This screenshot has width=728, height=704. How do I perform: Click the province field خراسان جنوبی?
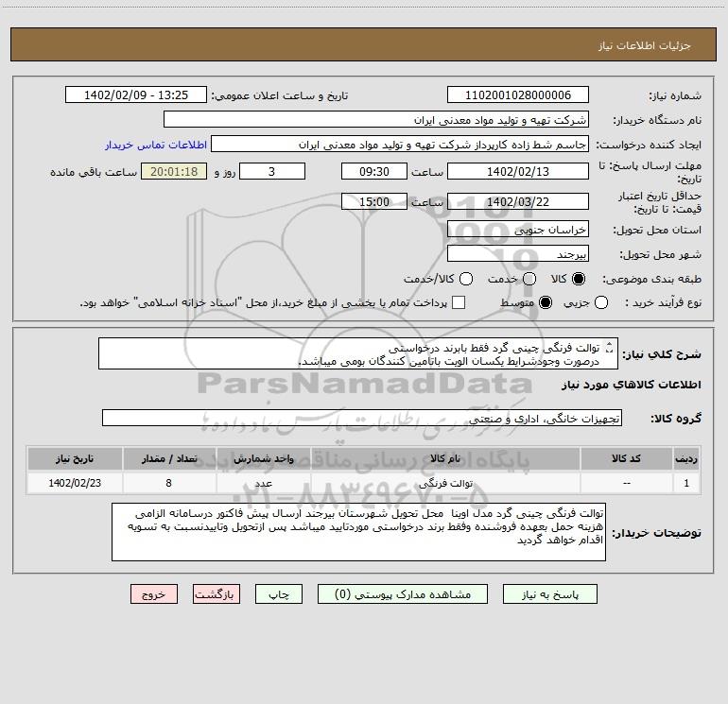pyautogui.click(x=518, y=230)
